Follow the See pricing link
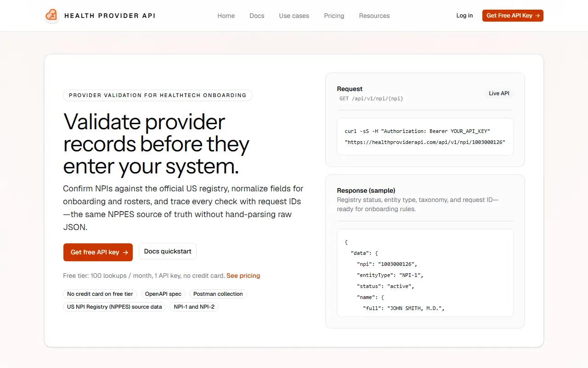Viewport: 588px width, 368px height. 243,276
